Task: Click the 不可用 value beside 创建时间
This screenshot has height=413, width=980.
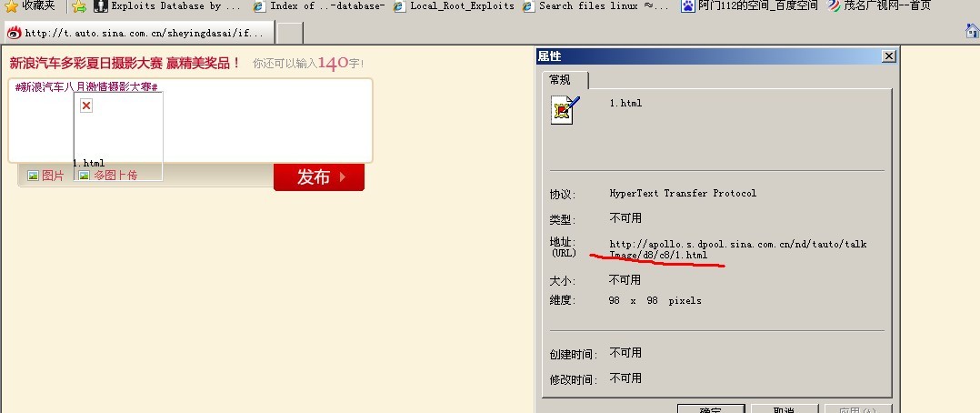Action: tap(625, 353)
